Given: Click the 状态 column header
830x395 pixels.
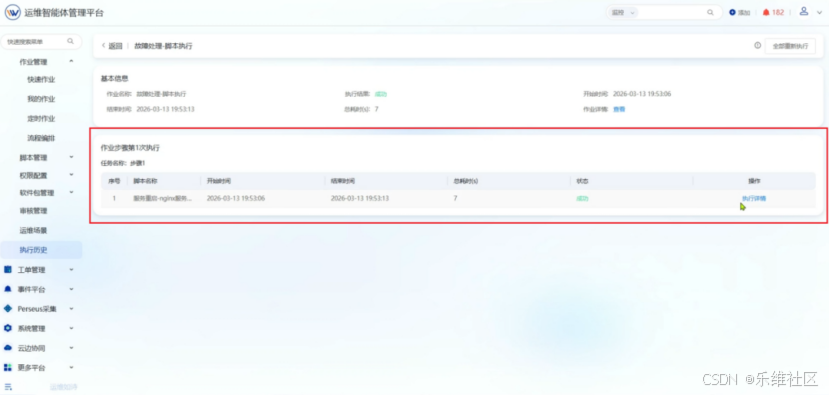Looking at the screenshot, I should pyautogui.click(x=583, y=181).
